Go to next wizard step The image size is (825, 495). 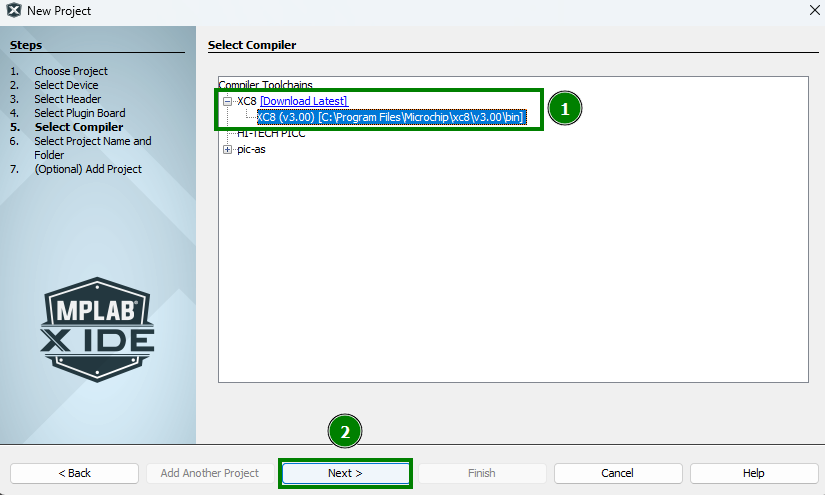click(345, 473)
